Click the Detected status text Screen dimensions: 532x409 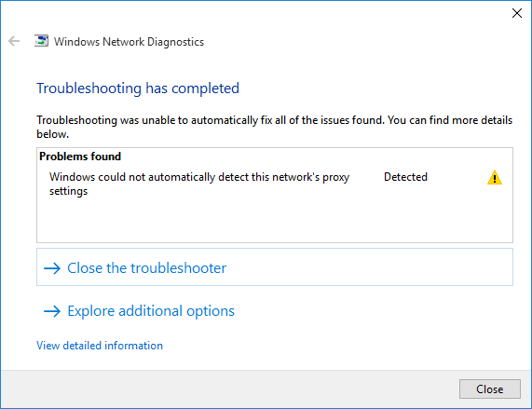405,177
